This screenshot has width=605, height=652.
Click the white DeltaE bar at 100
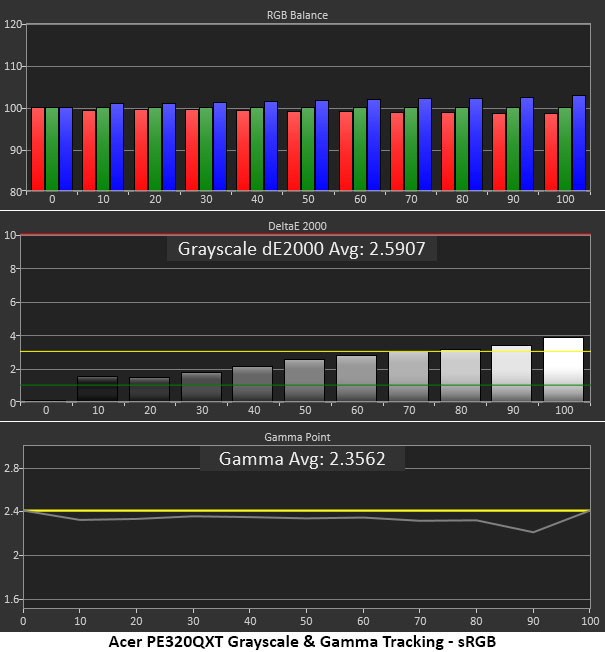pos(563,370)
